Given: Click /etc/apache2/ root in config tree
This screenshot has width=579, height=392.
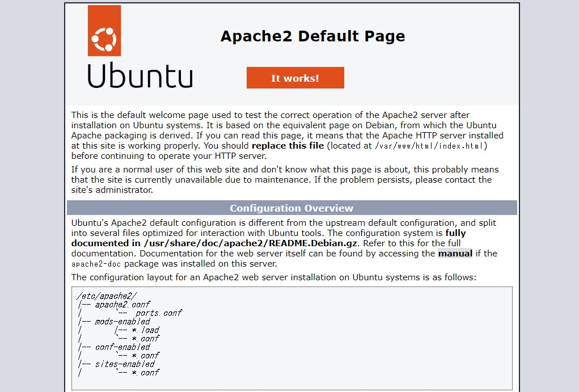Looking at the screenshot, I should (106, 296).
